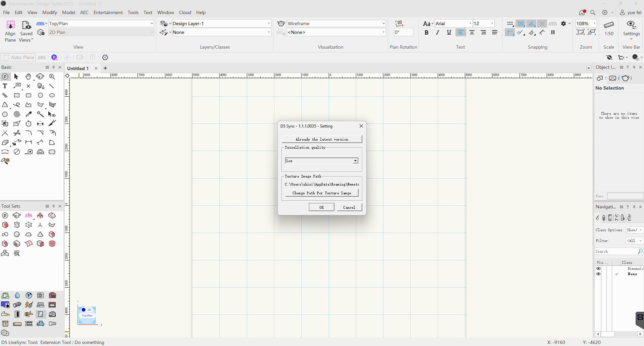Open the Modify menu

pyautogui.click(x=50, y=12)
